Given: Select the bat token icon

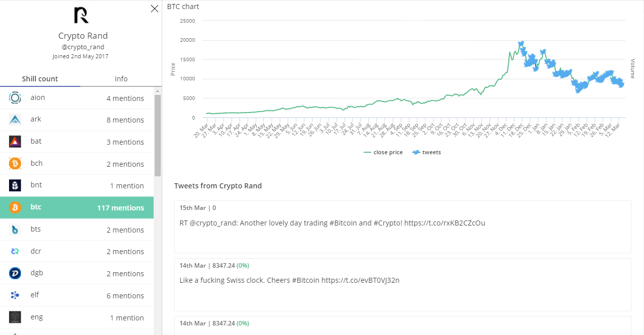Looking at the screenshot, I should click(x=15, y=142).
